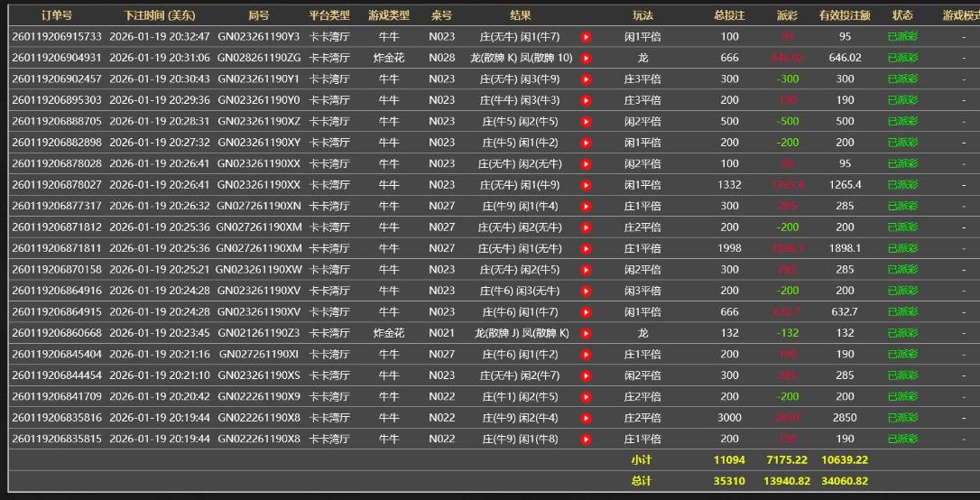
Task: Open replay icon for order 260119206904931
Action: pyautogui.click(x=586, y=58)
